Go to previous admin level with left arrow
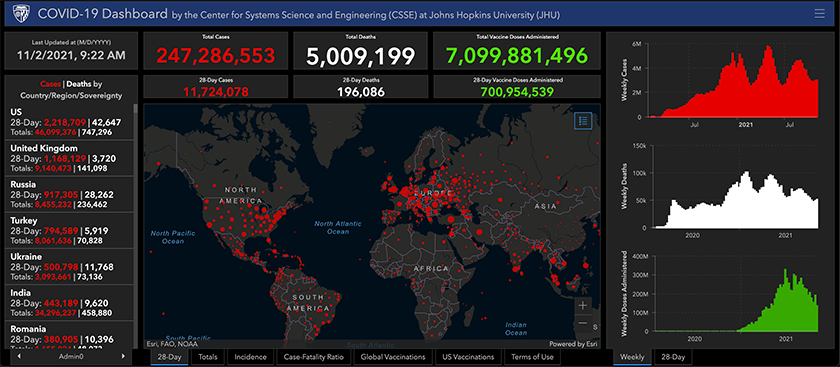 (19, 356)
